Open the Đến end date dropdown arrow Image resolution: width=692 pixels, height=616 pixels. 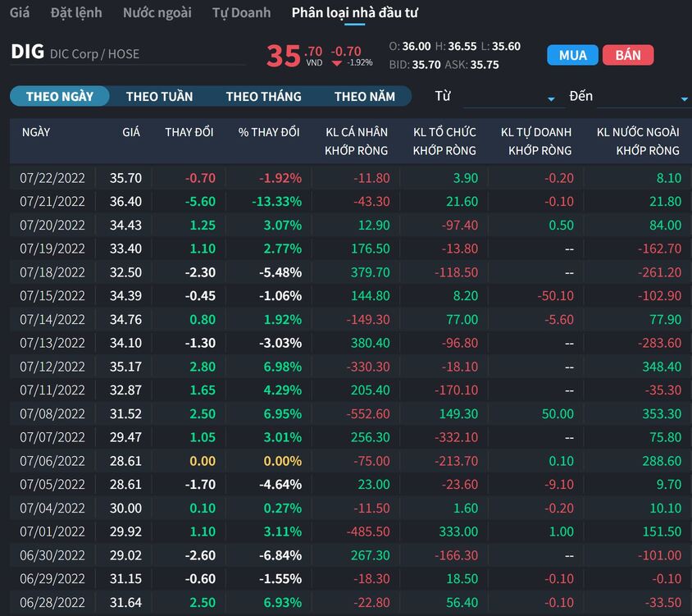(x=684, y=100)
